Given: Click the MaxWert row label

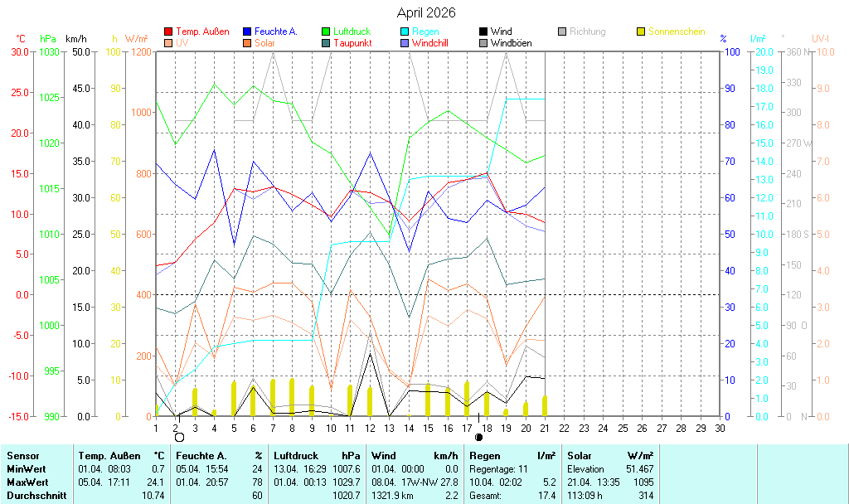Looking at the screenshot, I should [x=28, y=482].
